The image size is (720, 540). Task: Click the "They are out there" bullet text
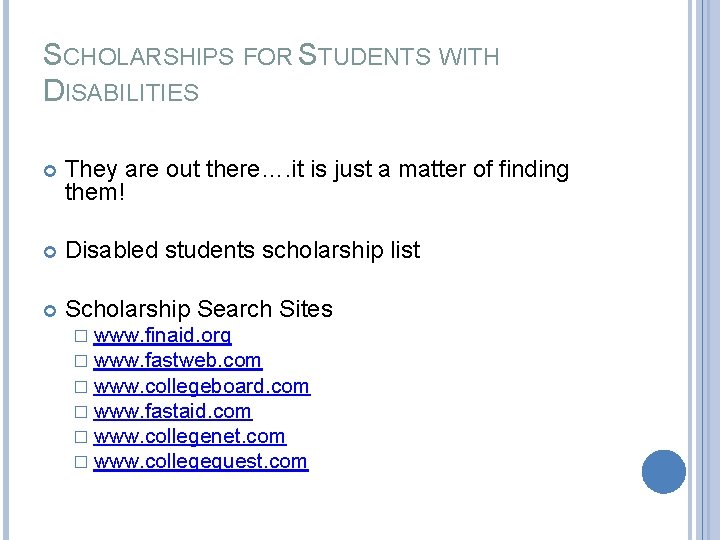point(316,171)
